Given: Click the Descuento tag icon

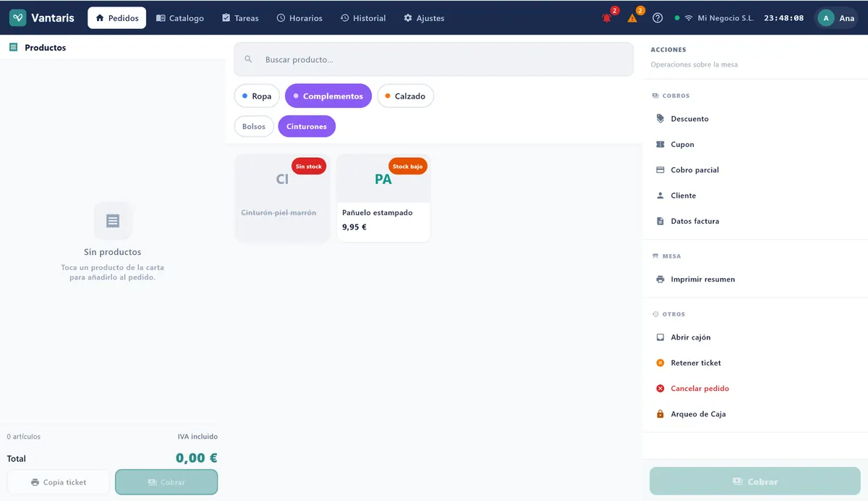Looking at the screenshot, I should tap(660, 119).
